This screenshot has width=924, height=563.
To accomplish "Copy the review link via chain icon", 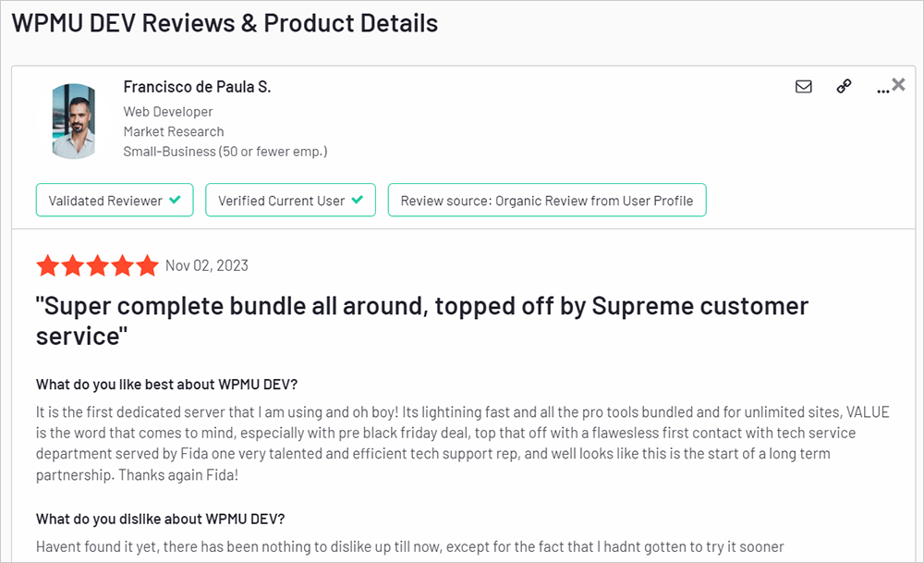I will click(844, 86).
